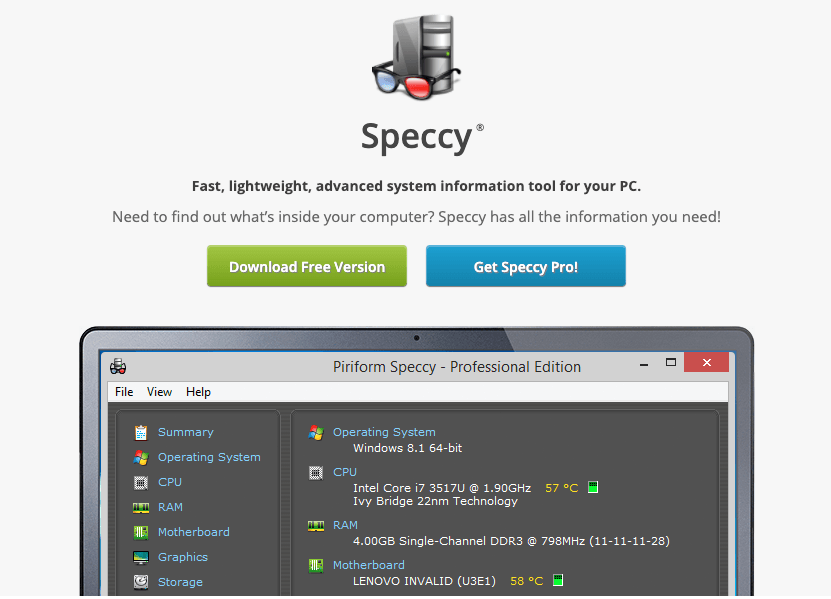Open the Graphics section in the sidebar
The image size is (831, 599).
(183, 557)
